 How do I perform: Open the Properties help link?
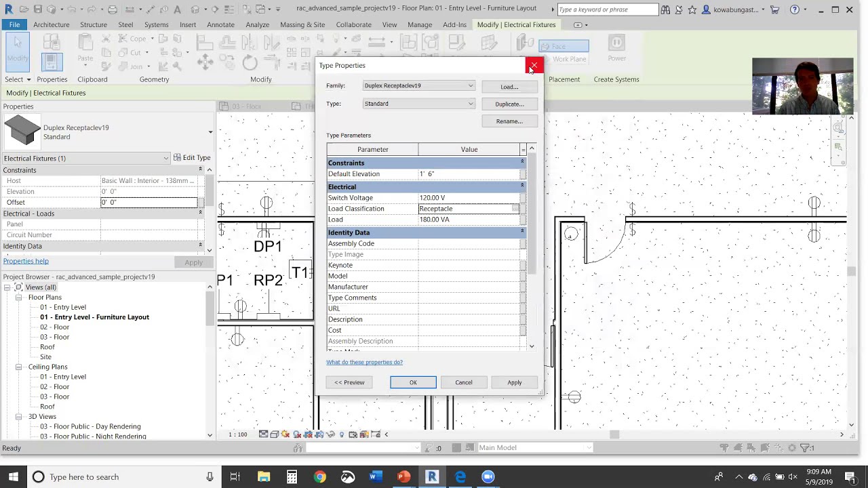(x=26, y=261)
